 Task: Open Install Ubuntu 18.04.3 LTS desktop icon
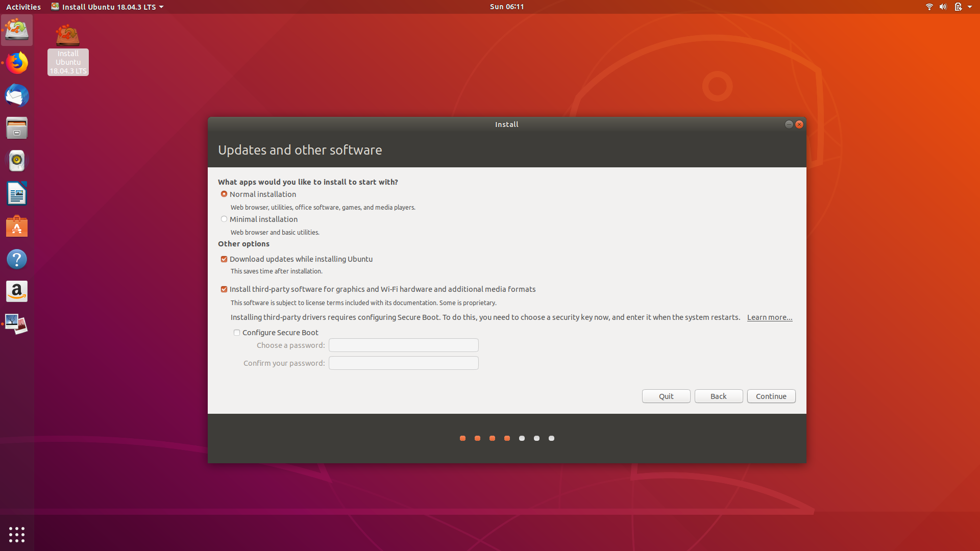tap(68, 49)
